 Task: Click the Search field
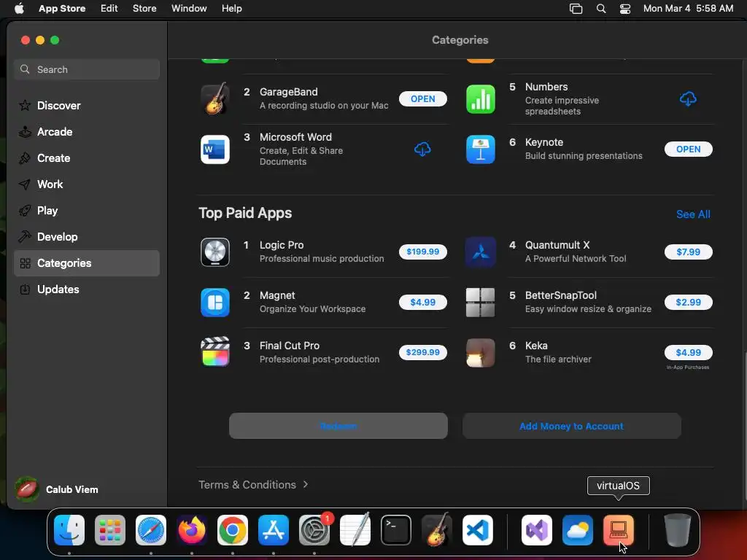(x=87, y=69)
